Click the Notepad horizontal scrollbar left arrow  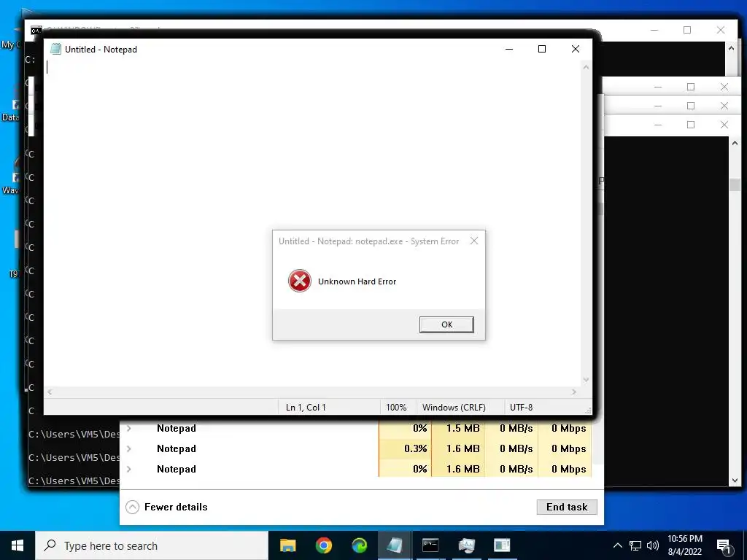[50, 392]
